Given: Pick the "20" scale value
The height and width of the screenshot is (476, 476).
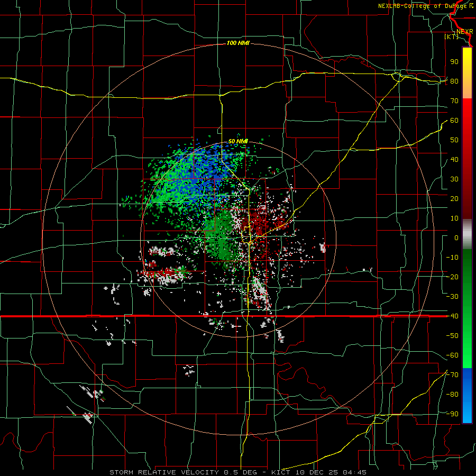Looking at the screenshot, I should [454, 199].
